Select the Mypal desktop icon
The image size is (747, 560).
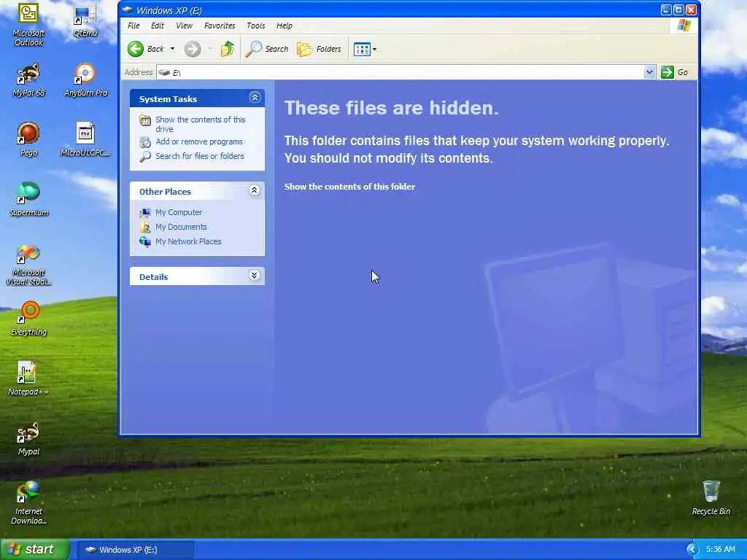coord(28,439)
